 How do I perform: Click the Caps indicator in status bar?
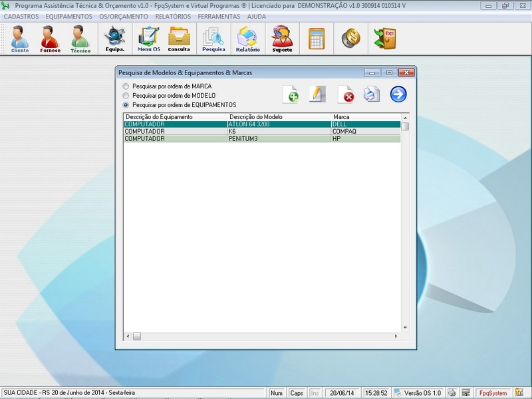click(x=297, y=393)
